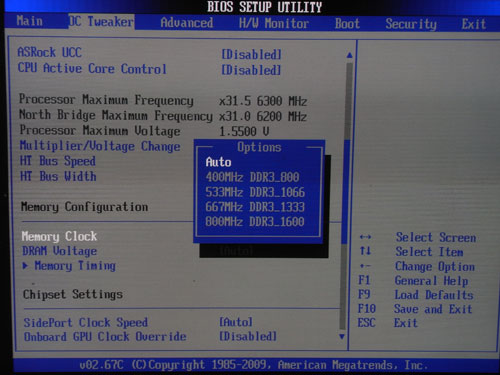Click Processor Maximum Voltage 1.5500 V value
Viewport: 500px width, 375px height.
click(244, 131)
